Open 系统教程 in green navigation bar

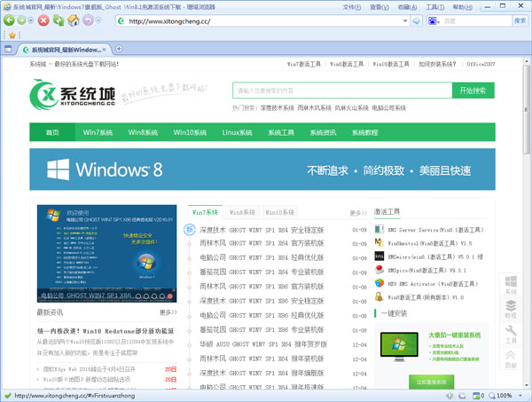[x=365, y=132]
